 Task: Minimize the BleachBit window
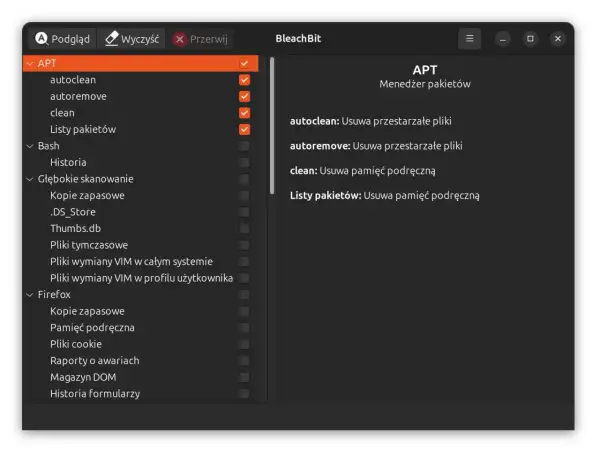[x=503, y=39]
